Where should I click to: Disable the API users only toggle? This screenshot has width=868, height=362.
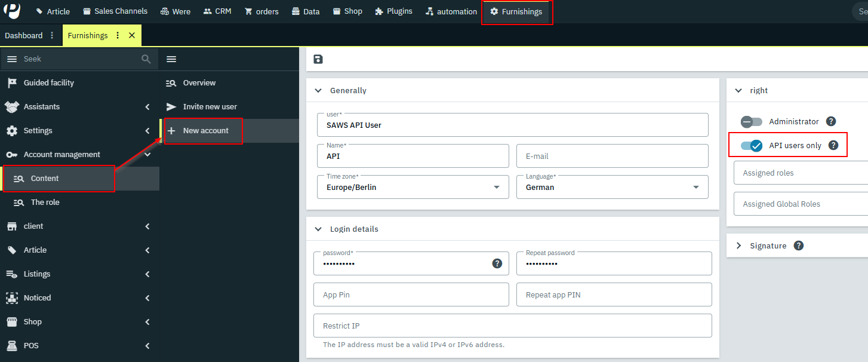751,145
